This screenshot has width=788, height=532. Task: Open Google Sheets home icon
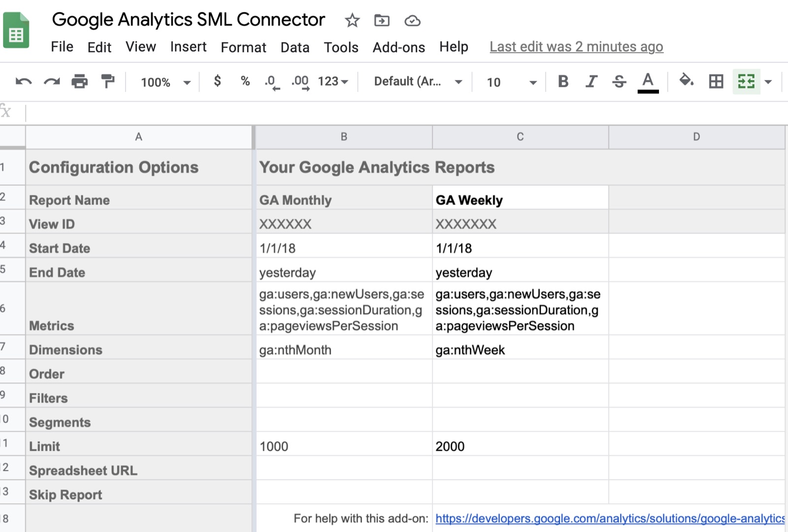click(x=16, y=31)
